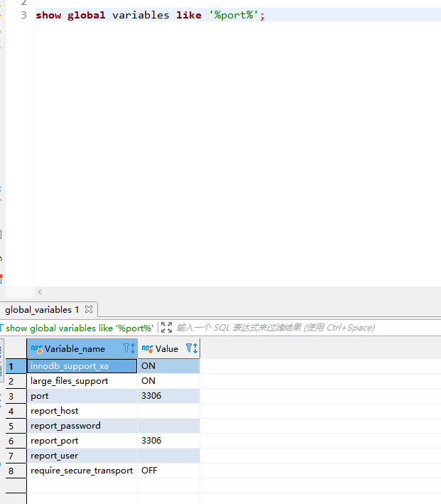Select row number 2 header
This screenshot has height=504, width=441.
coord(16,381)
